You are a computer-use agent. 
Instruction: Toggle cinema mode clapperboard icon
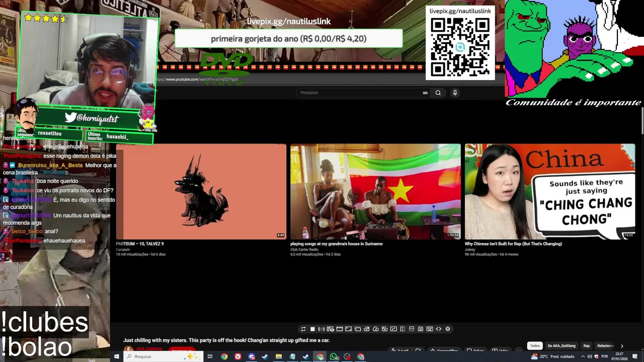(x=340, y=329)
